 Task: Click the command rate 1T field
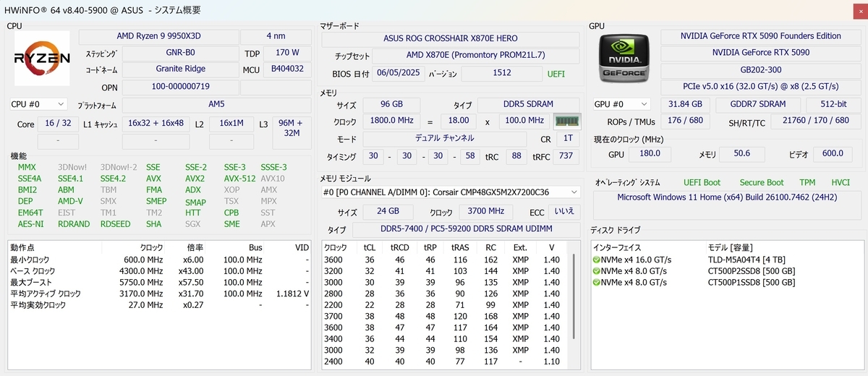click(x=566, y=138)
